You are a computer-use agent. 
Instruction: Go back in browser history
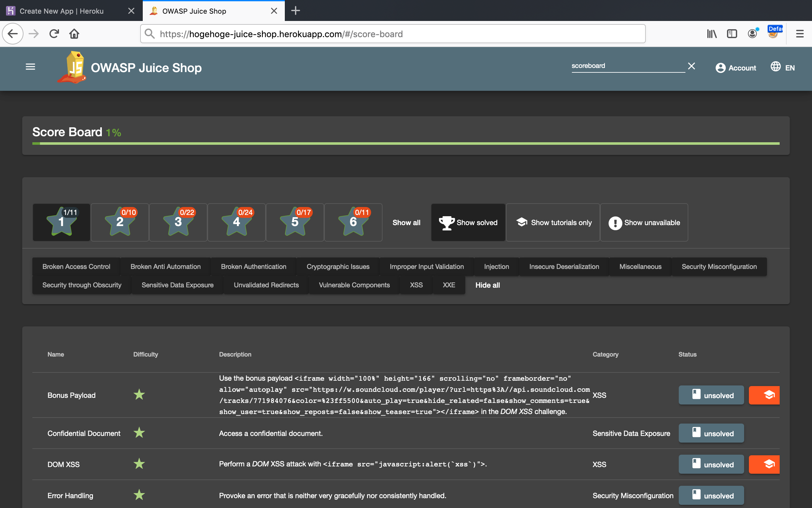tap(13, 34)
